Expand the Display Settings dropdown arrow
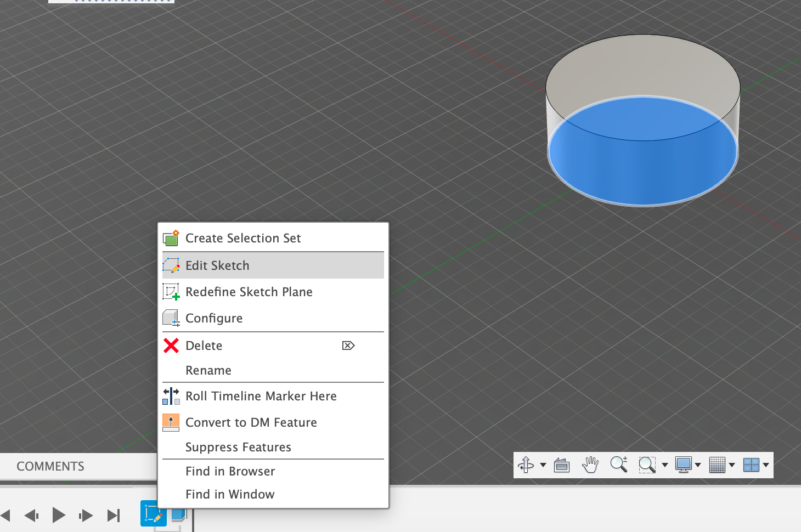The height and width of the screenshot is (532, 801). click(x=698, y=465)
